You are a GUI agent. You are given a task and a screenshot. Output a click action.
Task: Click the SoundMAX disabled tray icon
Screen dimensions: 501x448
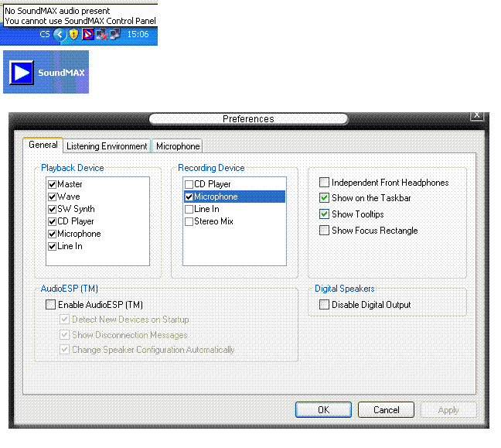pos(88,34)
